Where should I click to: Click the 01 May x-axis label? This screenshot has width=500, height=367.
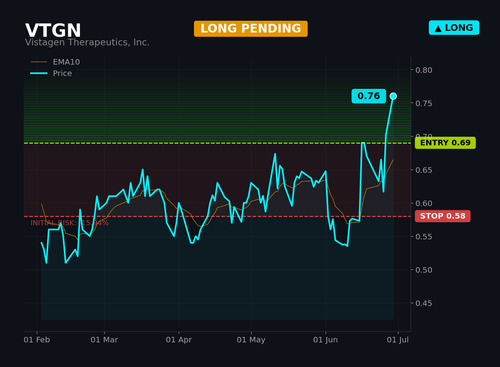point(251,340)
